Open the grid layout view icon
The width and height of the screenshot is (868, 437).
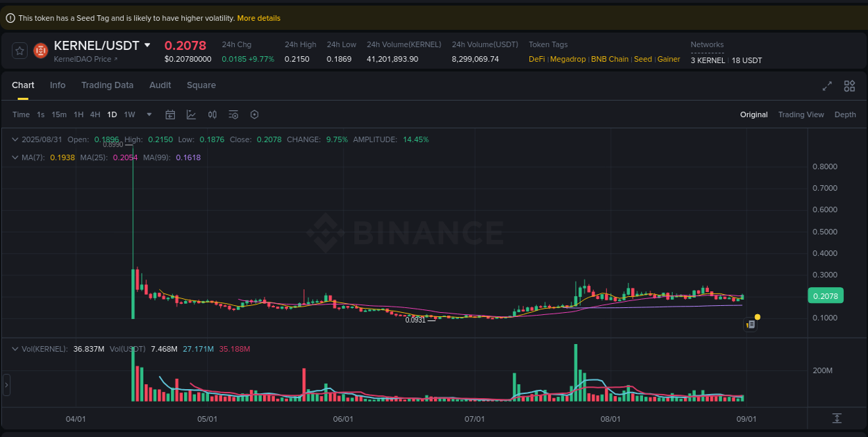click(x=849, y=86)
